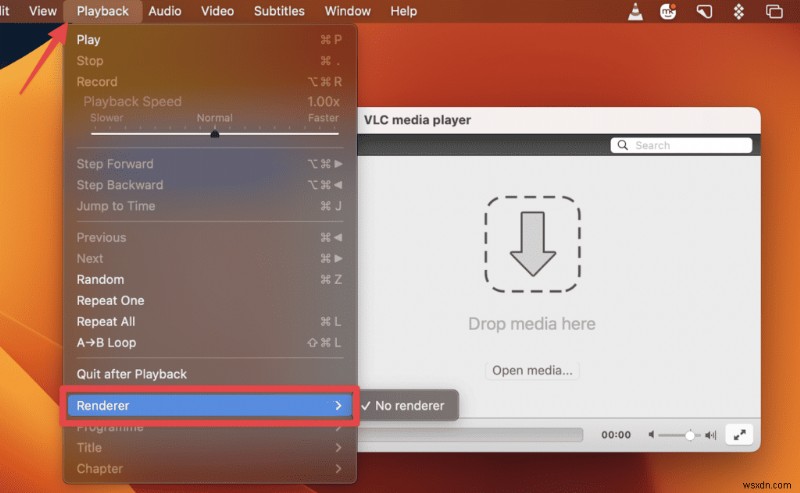The image size is (800, 493).
Task: Click the drop media arrow graphic
Action: [533, 244]
